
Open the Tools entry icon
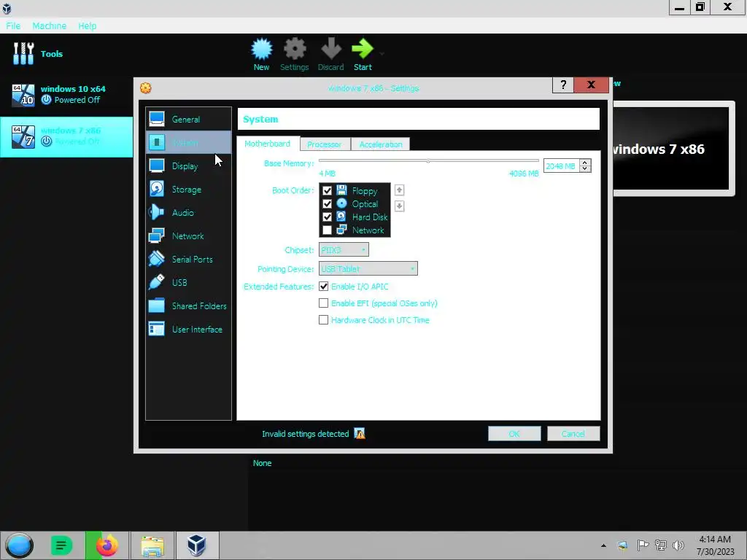pos(23,53)
